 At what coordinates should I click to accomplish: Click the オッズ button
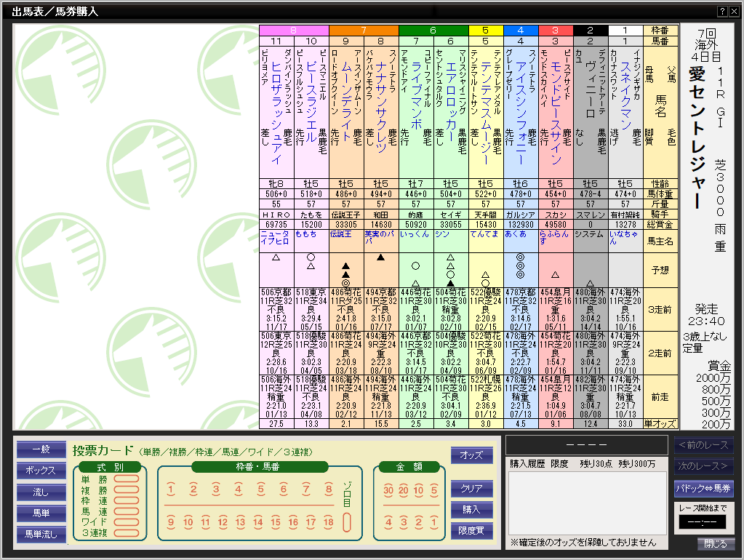click(x=472, y=455)
